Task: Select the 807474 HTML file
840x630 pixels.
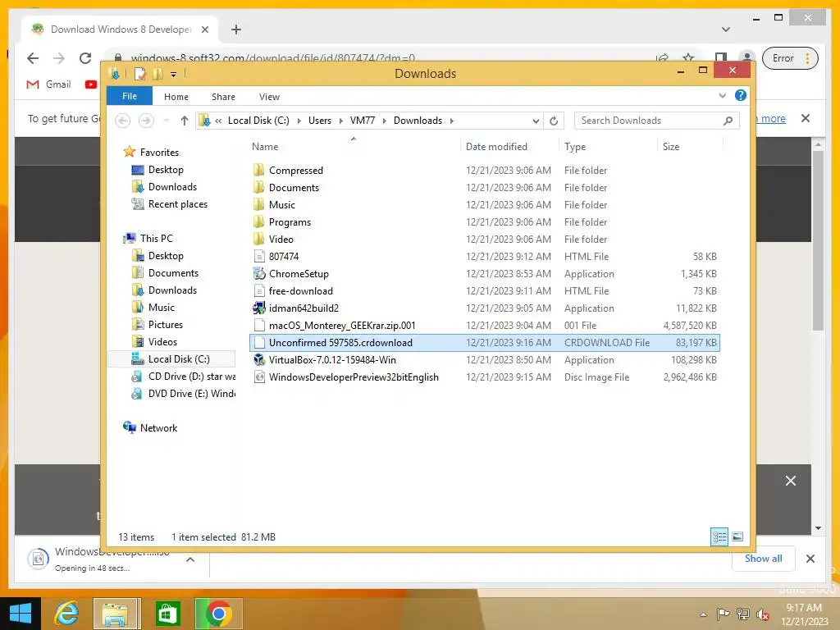Action: [283, 257]
